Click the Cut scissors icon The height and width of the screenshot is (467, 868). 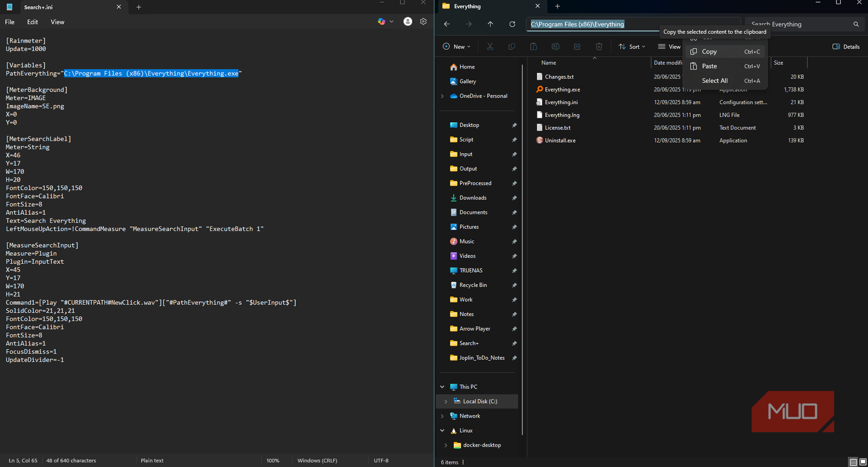pyautogui.click(x=490, y=47)
